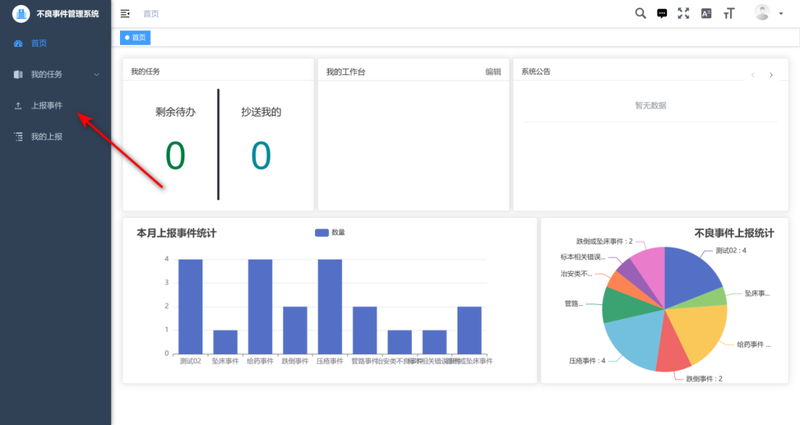Click the 剩余待办 count 0
The image size is (800, 425).
coord(175,156)
